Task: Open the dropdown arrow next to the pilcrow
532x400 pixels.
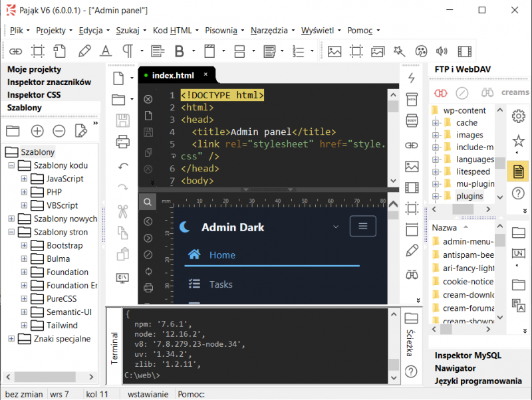Action: point(142,51)
